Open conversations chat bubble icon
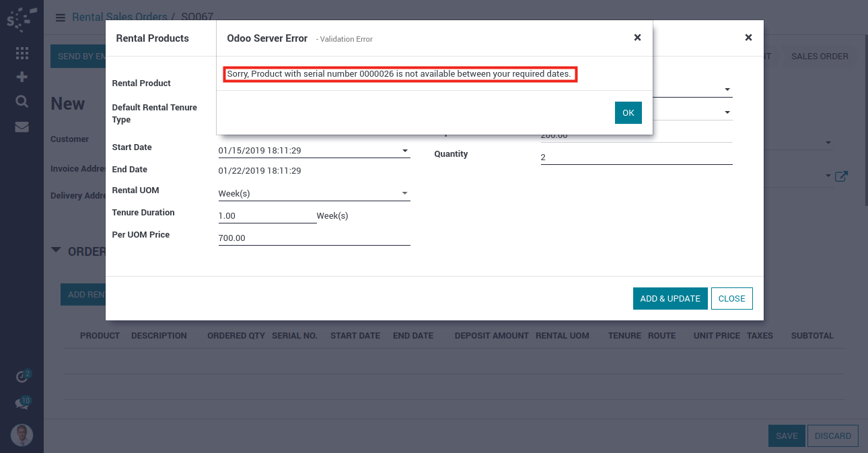The height and width of the screenshot is (453, 868). (x=22, y=404)
